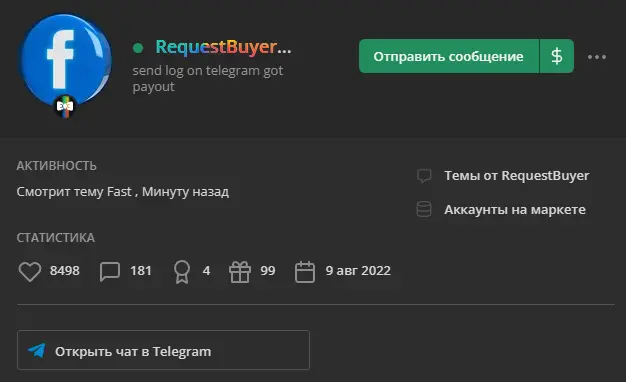Click the database icon beside Аккаунты
The height and width of the screenshot is (382, 626).
coord(424,209)
